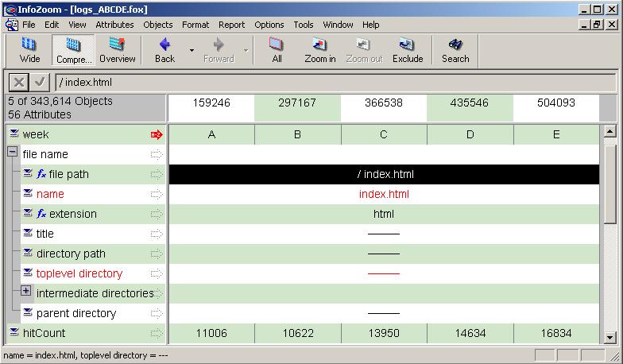This screenshot has width=623, height=364.
Task: Cancel edit with the X button
Action: tap(19, 82)
